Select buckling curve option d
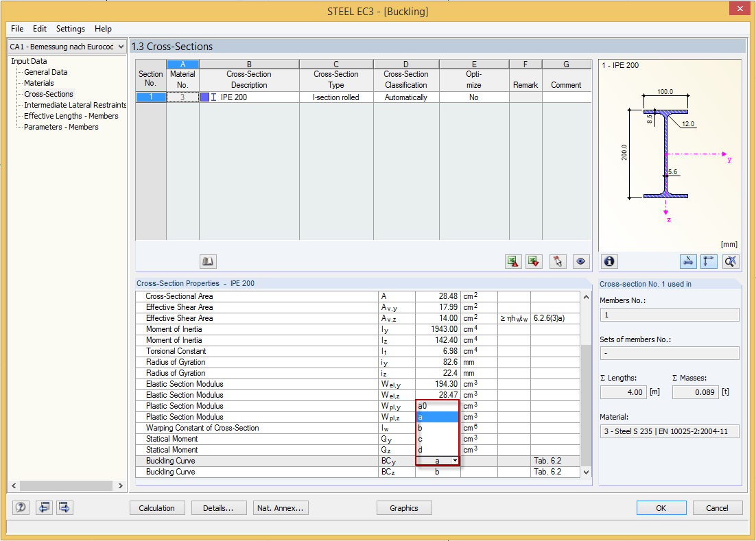This screenshot has height=541, width=756. click(x=437, y=450)
